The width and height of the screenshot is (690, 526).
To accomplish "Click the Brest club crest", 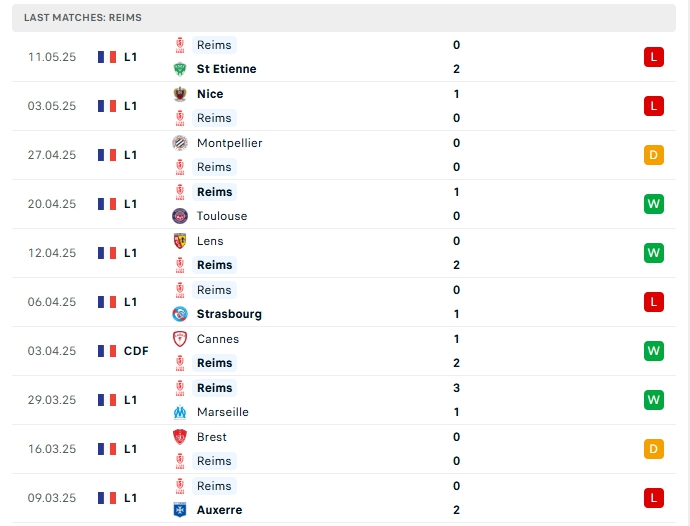I will coord(180,437).
